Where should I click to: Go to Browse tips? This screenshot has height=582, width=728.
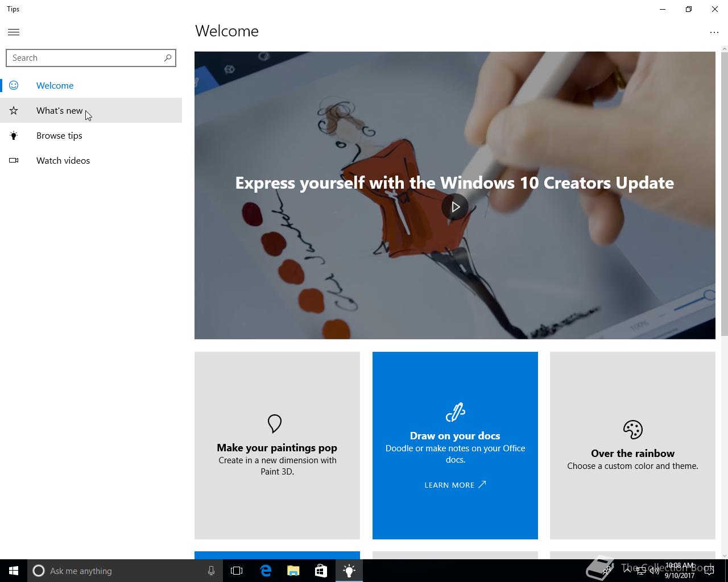pyautogui.click(x=91, y=135)
